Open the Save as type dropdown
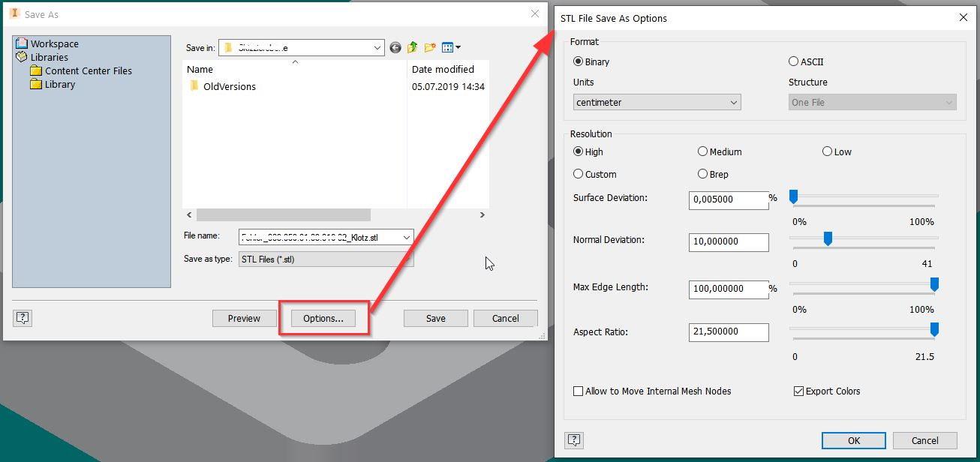Image resolution: width=980 pixels, height=462 pixels. point(326,259)
